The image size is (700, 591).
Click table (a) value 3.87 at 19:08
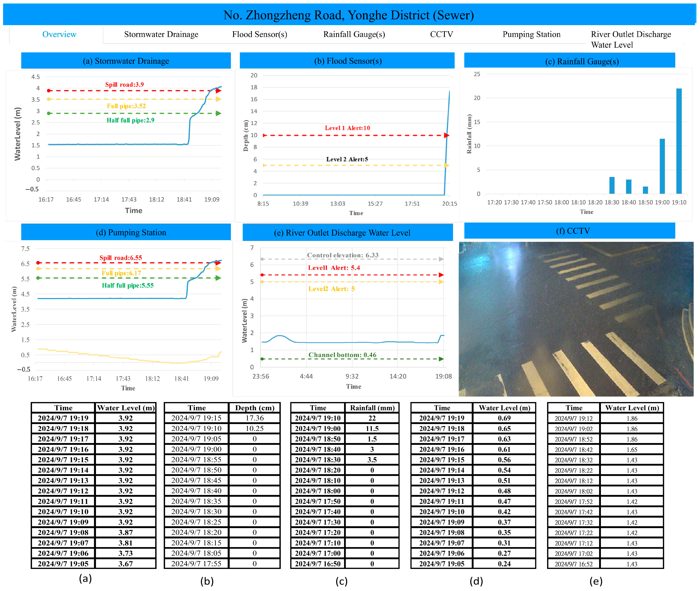126,532
